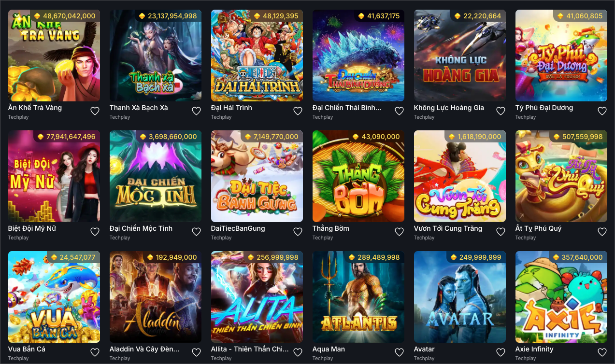This screenshot has width=615, height=364.
Task: Add Không Lực Hoàng Gia to favorites
Action: point(501,111)
